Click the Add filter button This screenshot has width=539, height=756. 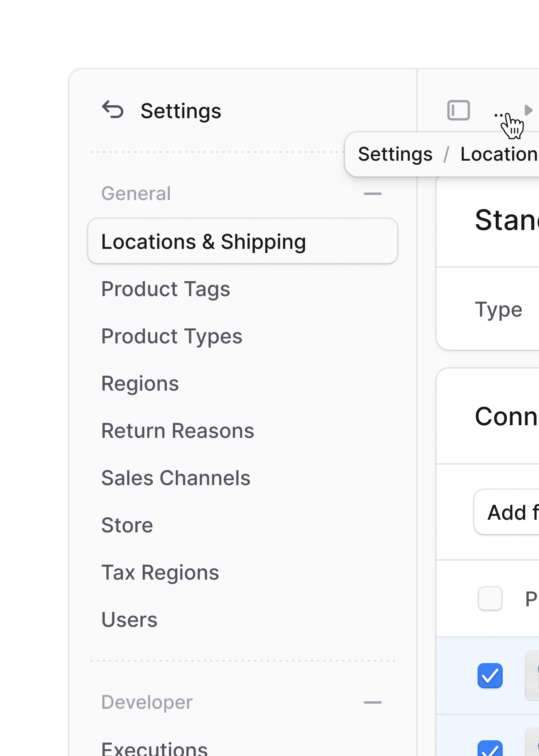coord(507,512)
